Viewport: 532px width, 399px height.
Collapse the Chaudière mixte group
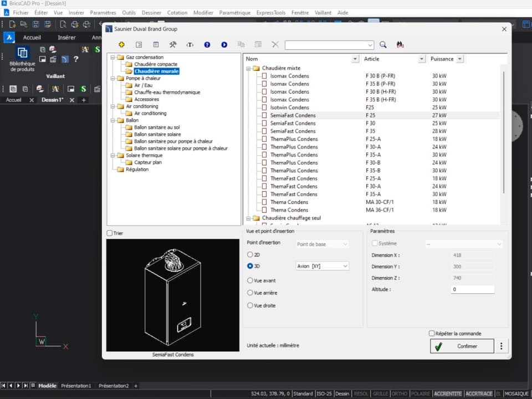(x=248, y=68)
